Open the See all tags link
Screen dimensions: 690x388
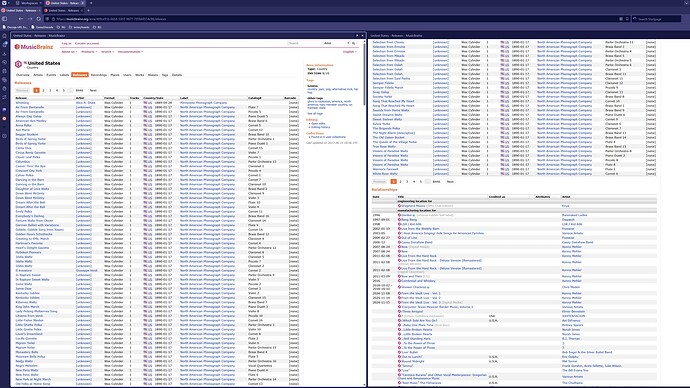[x=315, y=113]
